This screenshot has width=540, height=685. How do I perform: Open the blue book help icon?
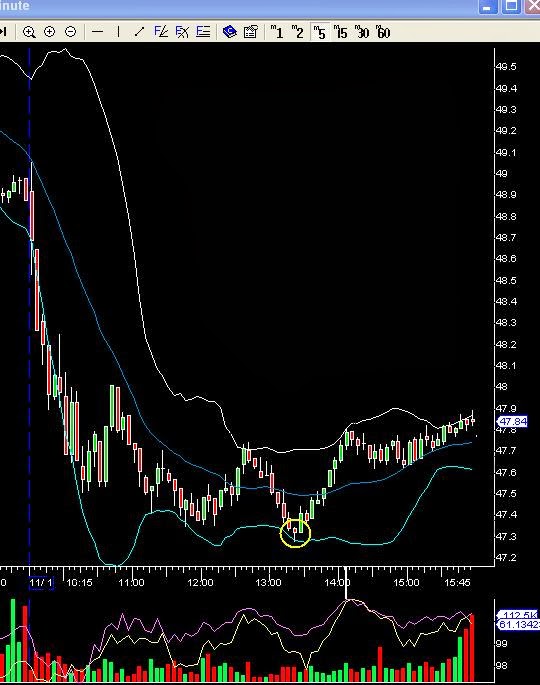[x=229, y=32]
